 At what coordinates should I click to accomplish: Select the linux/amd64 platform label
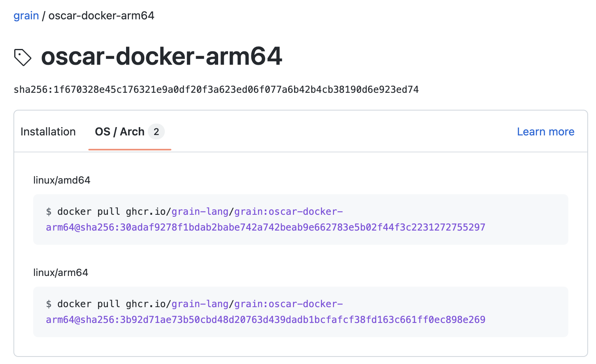(62, 180)
